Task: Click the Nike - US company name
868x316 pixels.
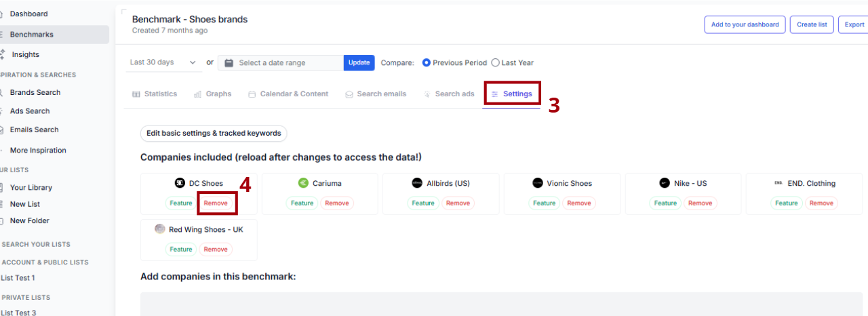Action: (x=690, y=183)
